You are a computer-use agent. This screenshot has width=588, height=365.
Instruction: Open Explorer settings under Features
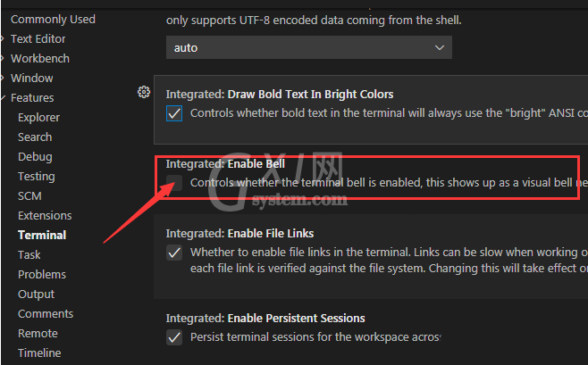pyautogui.click(x=38, y=117)
